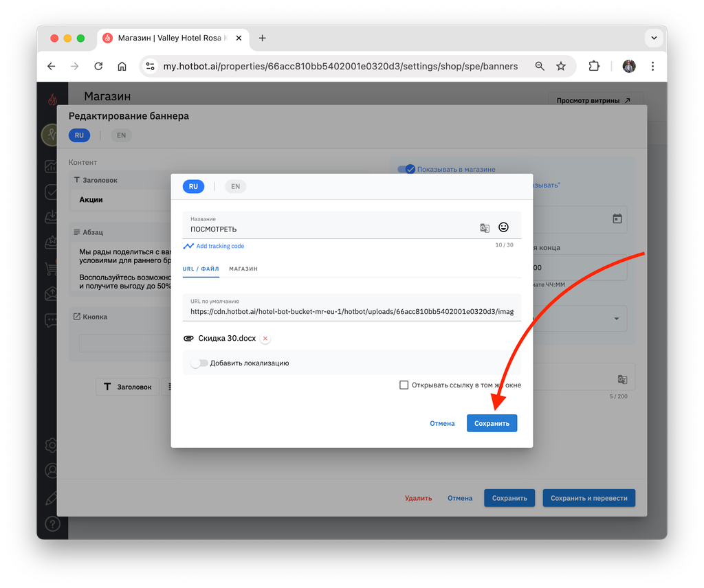704x588 pixels.
Task: Select EN language in the inner dialog
Action: pos(235,187)
